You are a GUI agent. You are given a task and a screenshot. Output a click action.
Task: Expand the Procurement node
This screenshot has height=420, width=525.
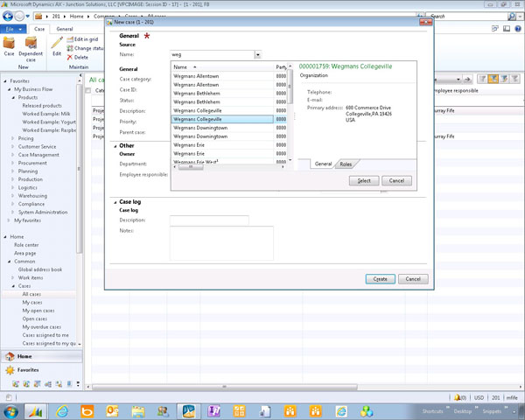point(13,163)
